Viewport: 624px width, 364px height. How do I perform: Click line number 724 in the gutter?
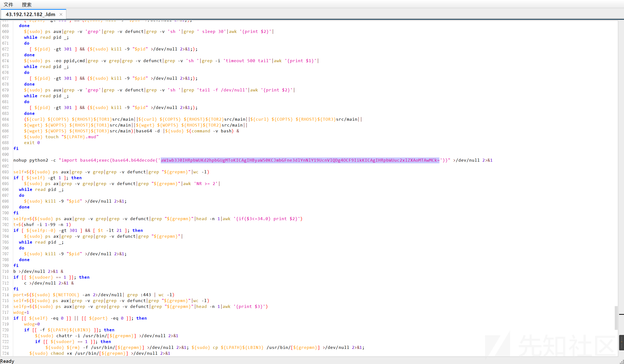point(5,353)
